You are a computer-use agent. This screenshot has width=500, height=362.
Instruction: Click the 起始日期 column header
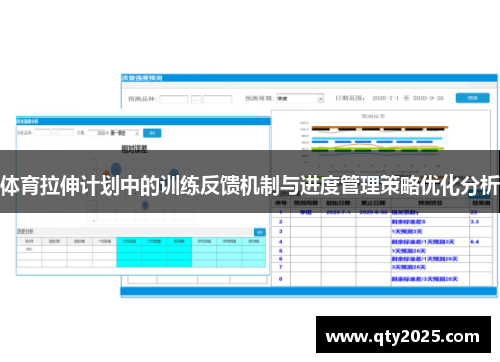[338, 203]
